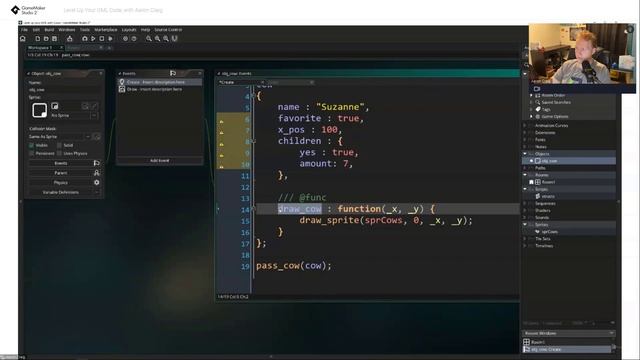
Task: Expand the Animation Curves folder
Action: point(525,126)
